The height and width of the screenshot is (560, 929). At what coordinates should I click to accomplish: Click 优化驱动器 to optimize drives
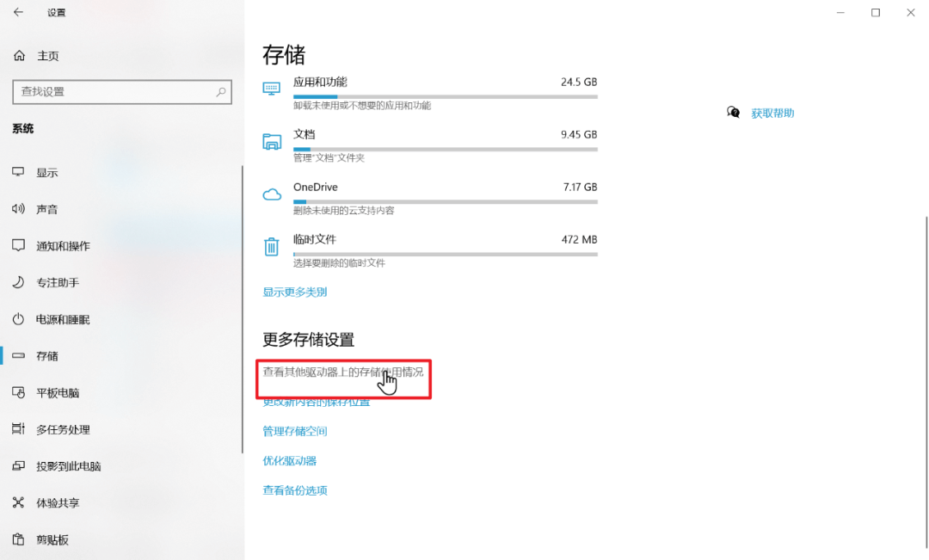coord(292,460)
